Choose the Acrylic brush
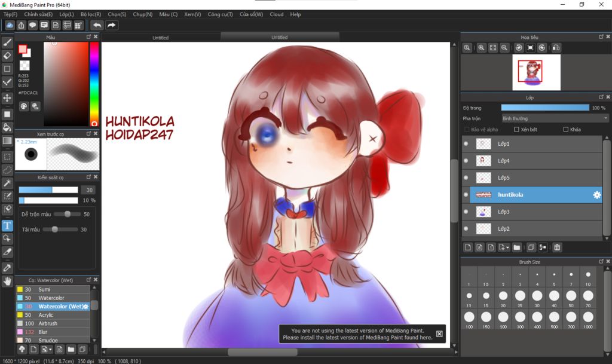The image size is (612, 364). click(x=53, y=315)
